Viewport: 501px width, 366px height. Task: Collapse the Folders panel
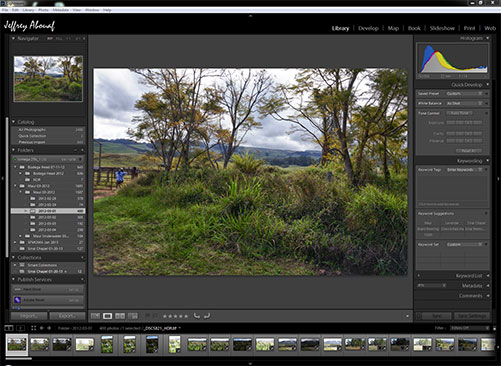tap(13, 150)
